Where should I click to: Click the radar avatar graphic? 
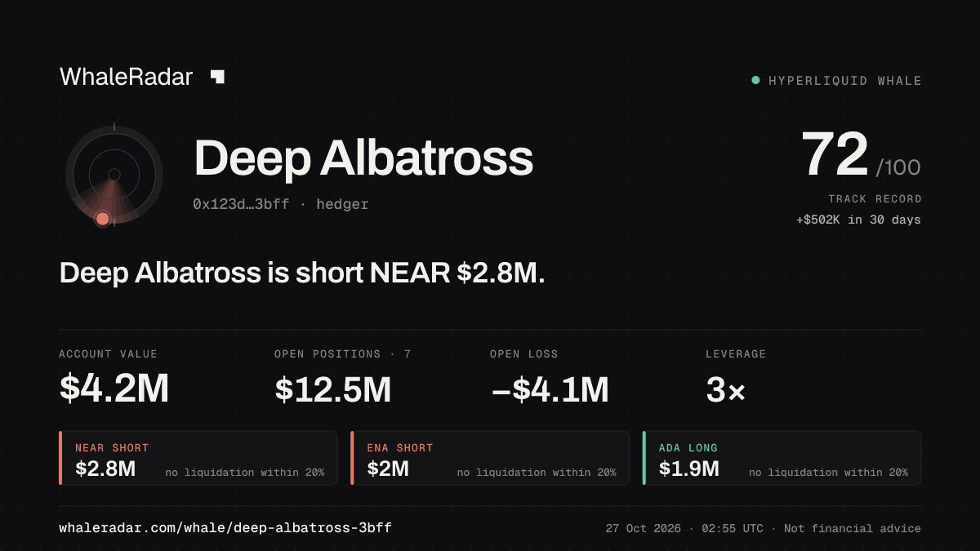point(114,175)
